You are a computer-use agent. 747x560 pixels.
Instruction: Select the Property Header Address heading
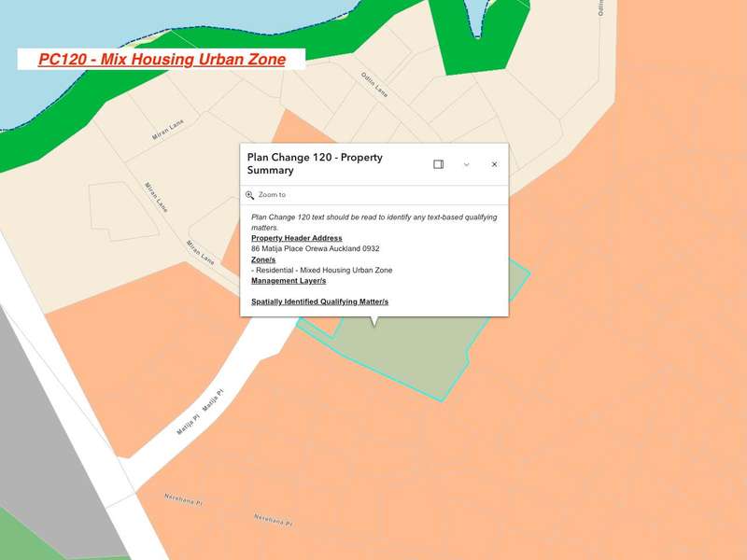tap(296, 238)
